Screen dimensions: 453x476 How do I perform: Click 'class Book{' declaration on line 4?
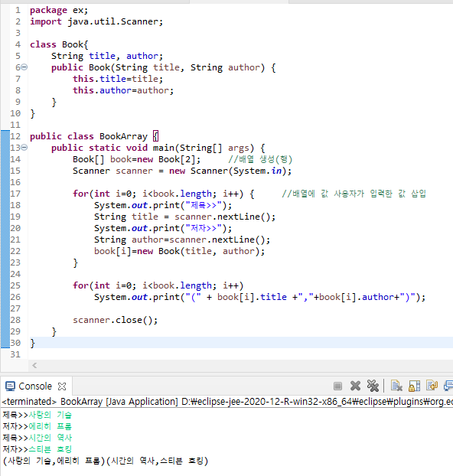pos(59,44)
